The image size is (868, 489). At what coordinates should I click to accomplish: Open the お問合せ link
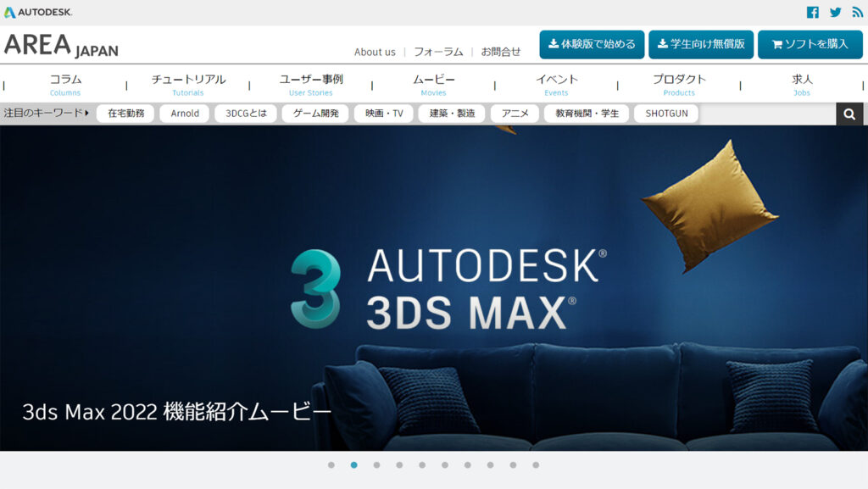pos(500,52)
